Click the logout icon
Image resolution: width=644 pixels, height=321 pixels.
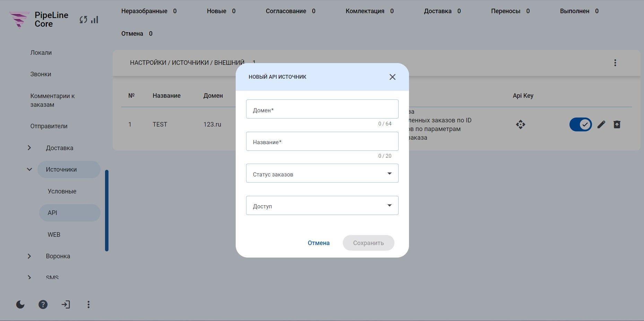[x=66, y=304]
